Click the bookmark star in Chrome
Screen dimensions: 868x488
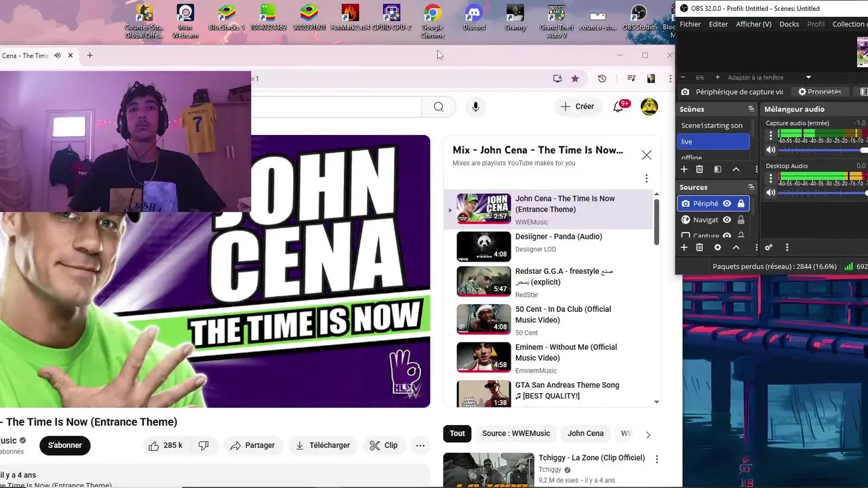pos(575,79)
